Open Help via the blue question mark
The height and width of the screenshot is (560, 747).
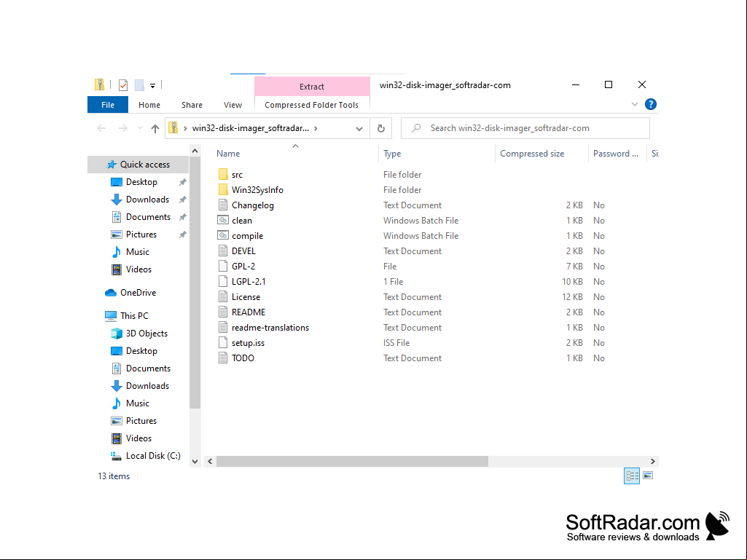coord(650,104)
